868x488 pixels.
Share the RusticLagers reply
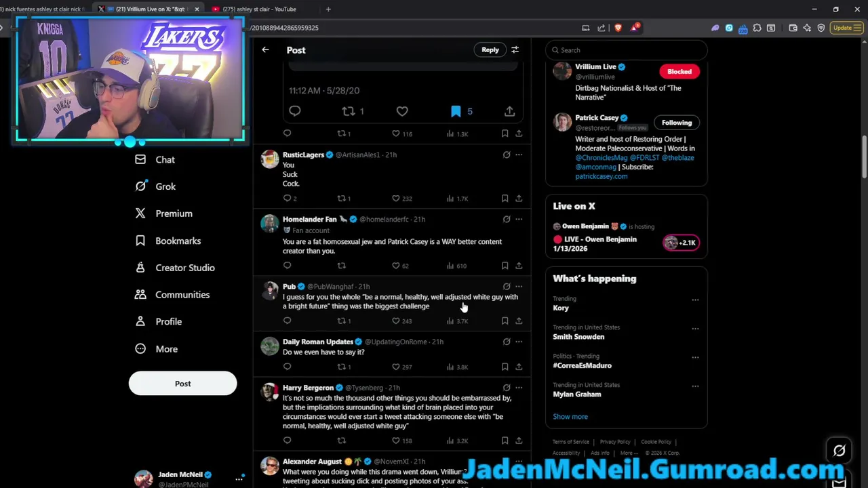click(x=519, y=199)
